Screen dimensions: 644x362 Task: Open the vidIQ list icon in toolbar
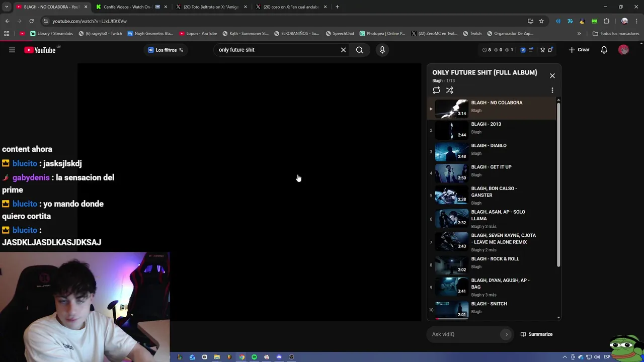tap(531, 50)
